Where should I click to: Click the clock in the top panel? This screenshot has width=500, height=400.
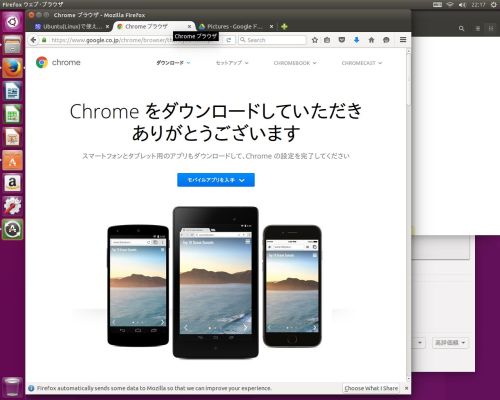coord(478,5)
